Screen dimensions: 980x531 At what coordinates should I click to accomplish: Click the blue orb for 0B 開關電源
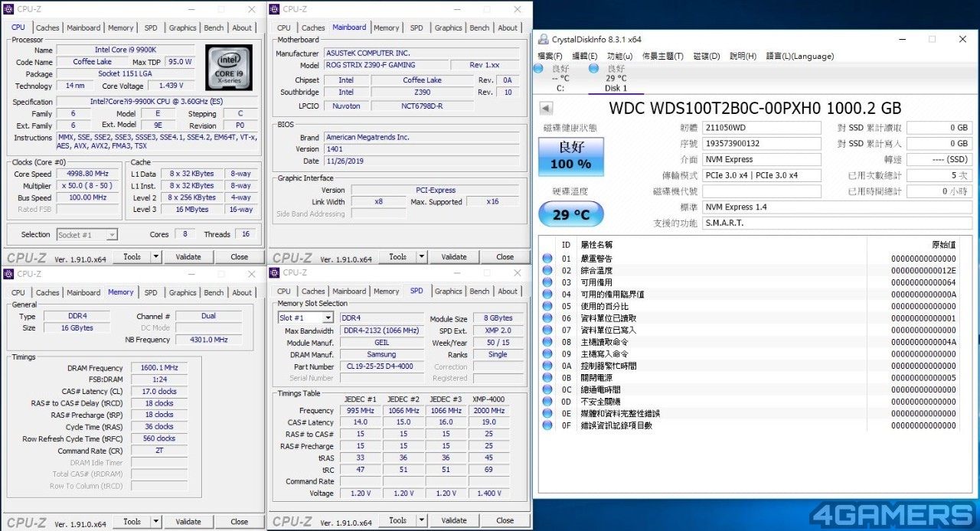pyautogui.click(x=547, y=377)
